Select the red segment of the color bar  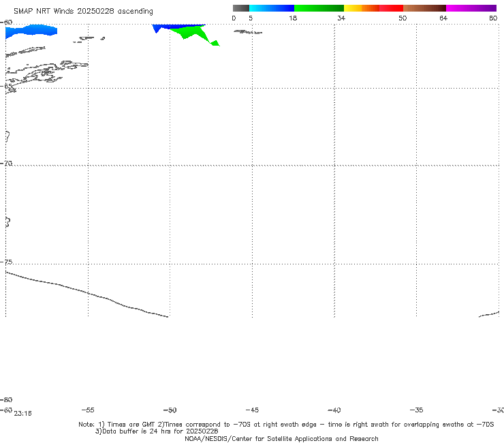[x=391, y=8]
